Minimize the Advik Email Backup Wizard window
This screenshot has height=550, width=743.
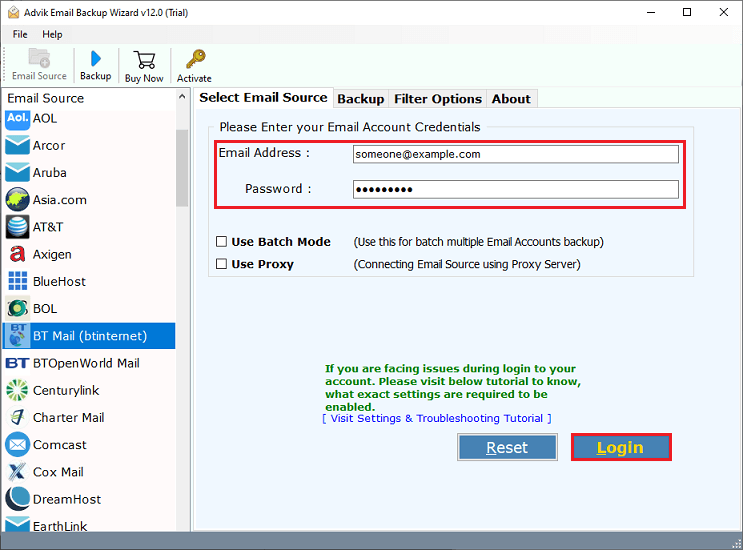(x=651, y=12)
